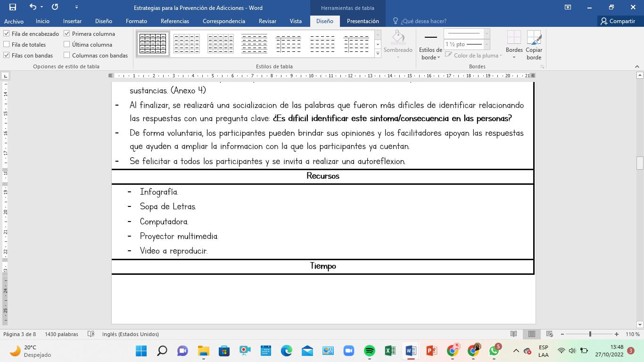
Task: Click in the ¿Qué desea hacer? search box
Action: pos(423,21)
